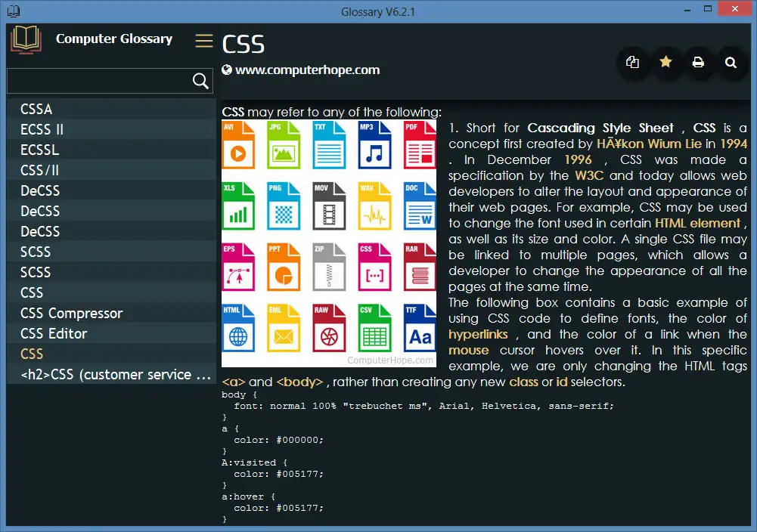This screenshot has height=532, width=757.
Task: Click the JPG file type icon
Action: 284,144
